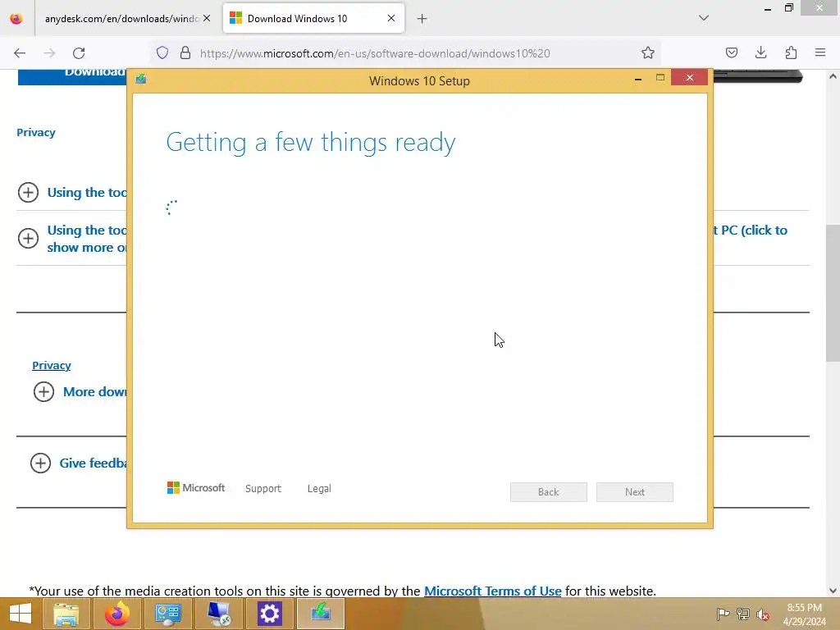Reload the Microsoft download page
This screenshot has width=840, height=630.
click(x=79, y=53)
